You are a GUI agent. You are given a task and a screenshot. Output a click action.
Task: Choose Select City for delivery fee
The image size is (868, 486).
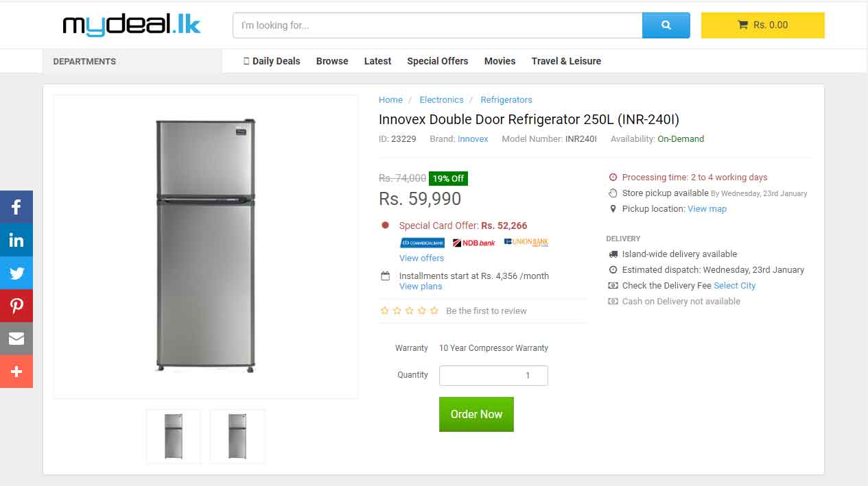pyautogui.click(x=734, y=285)
